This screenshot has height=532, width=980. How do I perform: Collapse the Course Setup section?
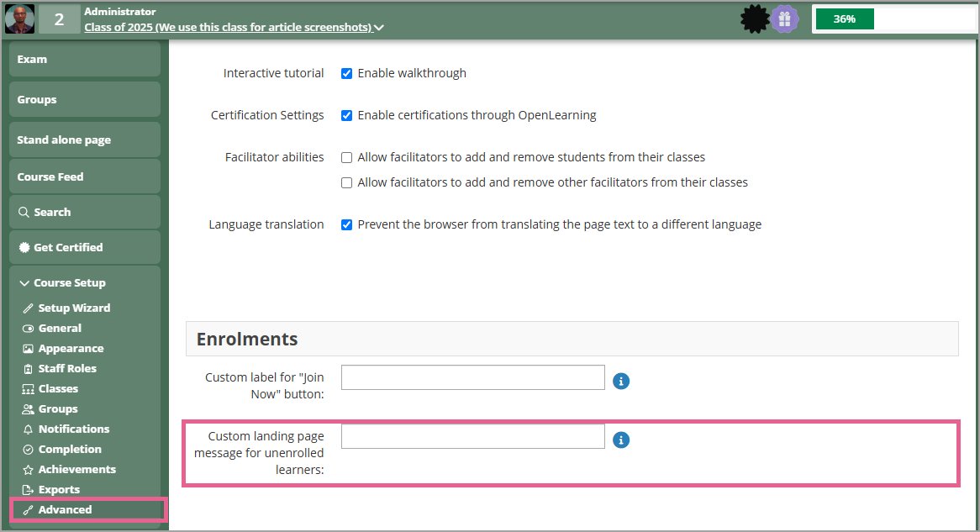point(62,283)
